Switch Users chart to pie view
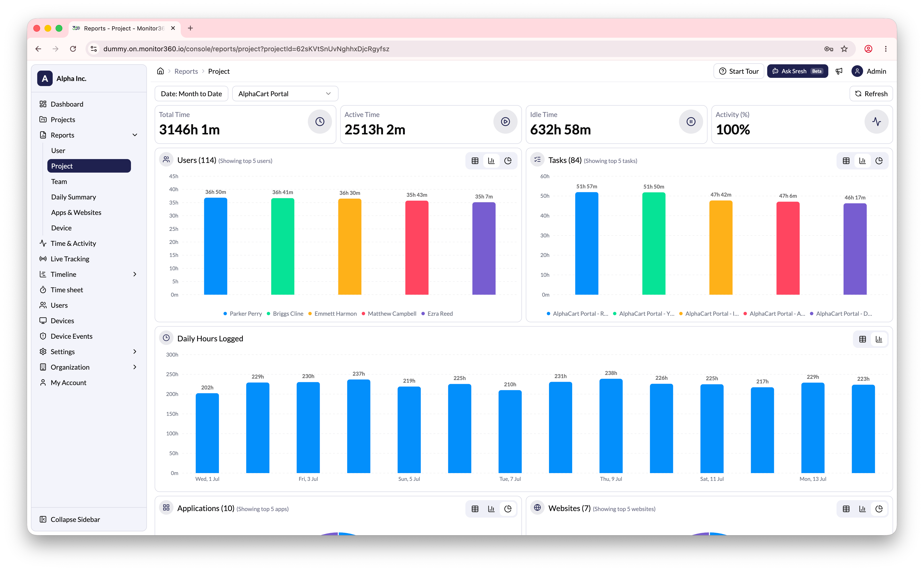This screenshot has width=924, height=571. coord(508,161)
